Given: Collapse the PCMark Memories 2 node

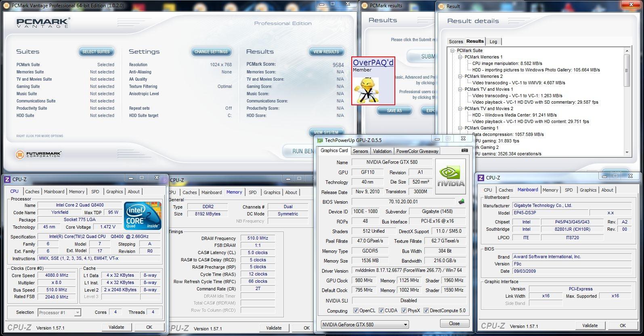Looking at the screenshot, I should pos(460,77).
